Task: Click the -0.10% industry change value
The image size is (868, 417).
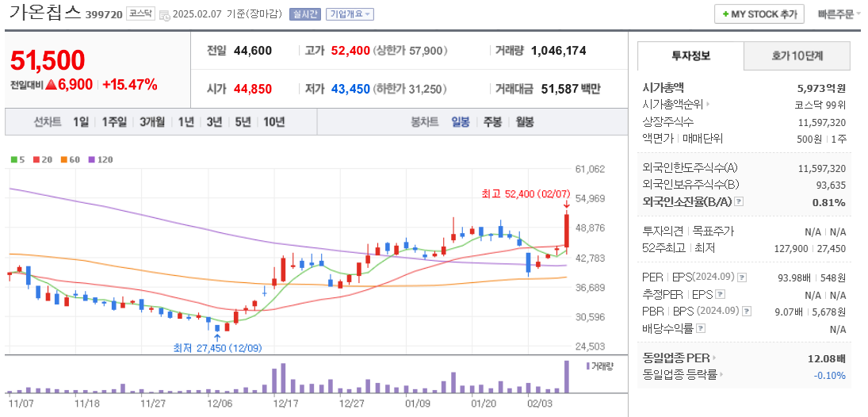Action: coord(830,376)
